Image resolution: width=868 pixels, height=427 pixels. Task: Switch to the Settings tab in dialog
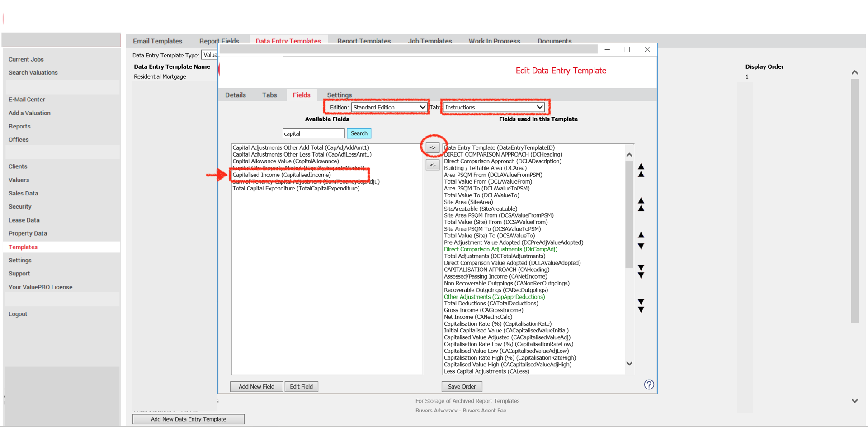339,95
